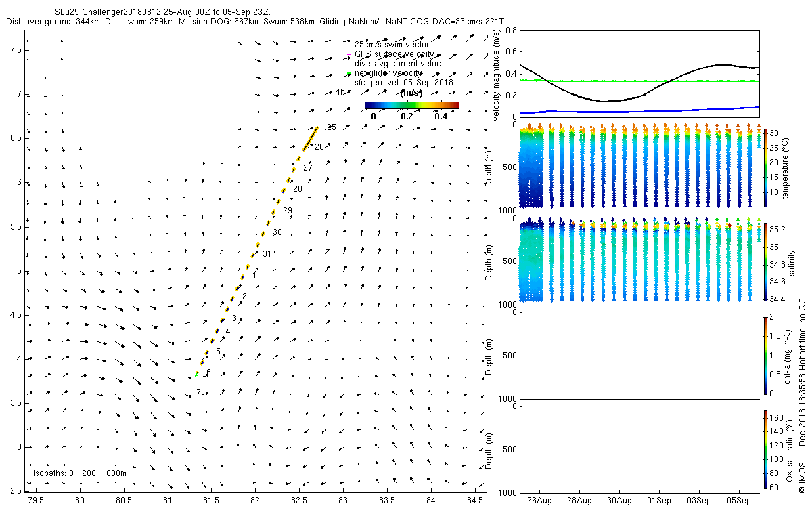The image size is (812, 508).
Task: Click the '0.8' tick on the velocity magnitude axis
Action: [510, 30]
